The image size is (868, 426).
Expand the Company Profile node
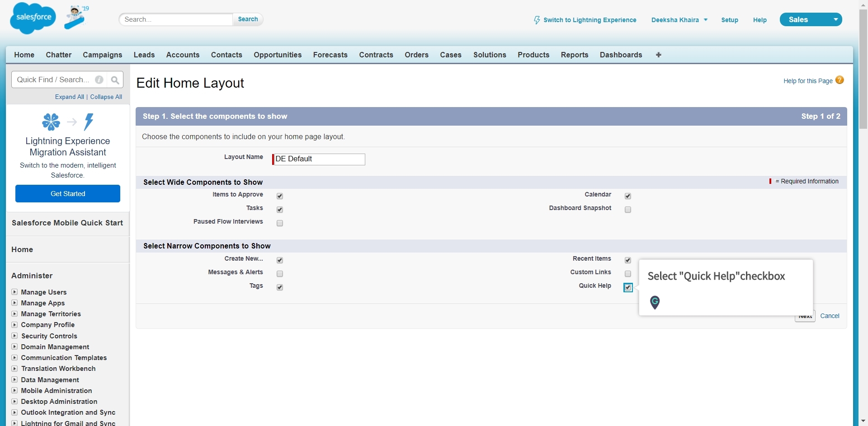[x=14, y=324]
